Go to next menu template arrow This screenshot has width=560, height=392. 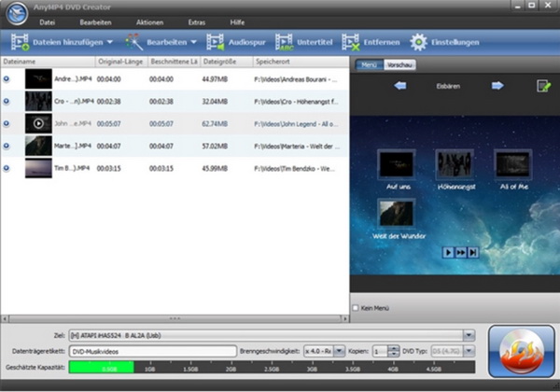coord(497,86)
